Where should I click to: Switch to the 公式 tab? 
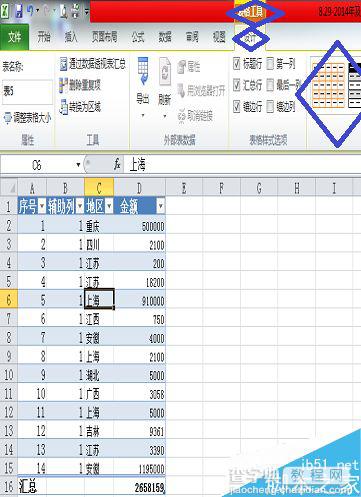click(x=138, y=37)
